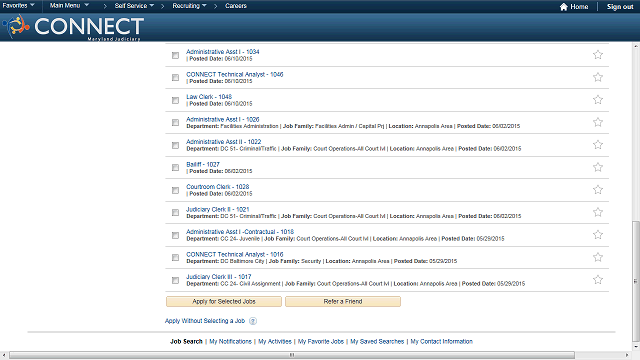Open My Saved Searches link
The width and height of the screenshot is (640, 360).
377,342
